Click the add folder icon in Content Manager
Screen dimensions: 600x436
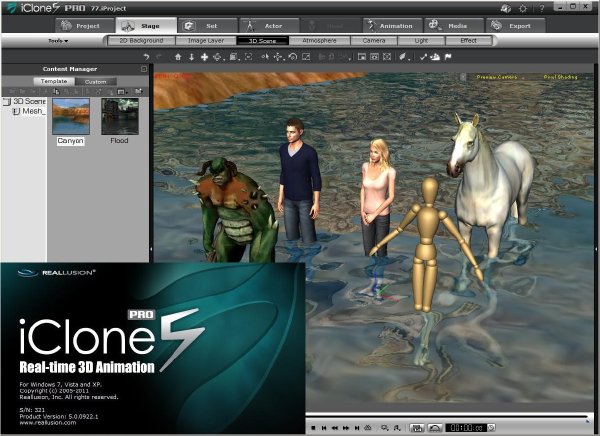point(138,91)
